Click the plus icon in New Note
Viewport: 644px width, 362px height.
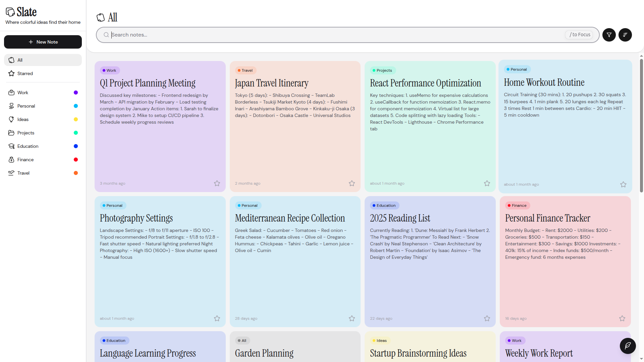31,42
